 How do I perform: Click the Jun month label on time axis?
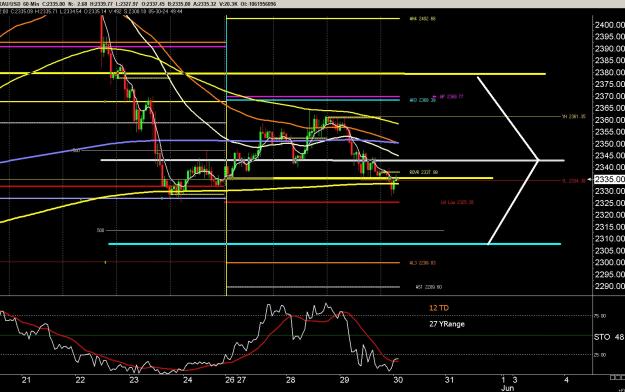(x=507, y=388)
